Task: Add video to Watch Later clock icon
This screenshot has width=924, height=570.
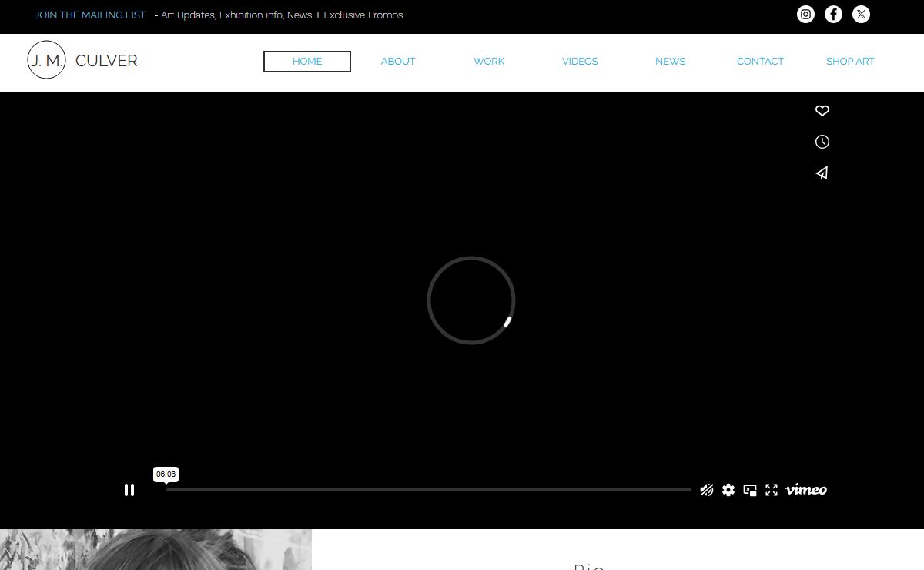Action: 822,142
